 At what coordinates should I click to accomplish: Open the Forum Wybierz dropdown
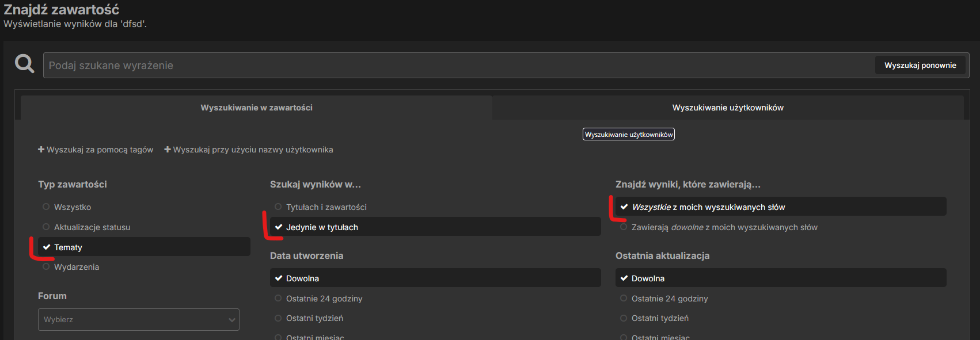(x=138, y=320)
